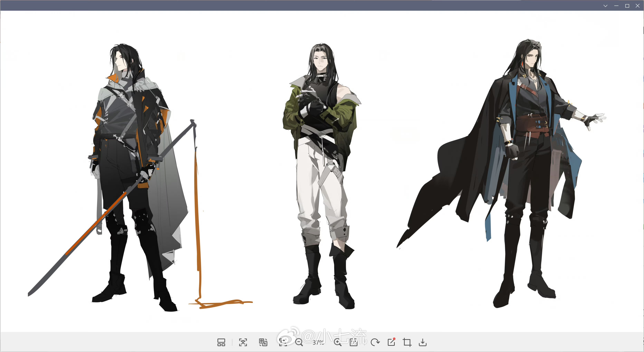644x352 pixels.
Task: Download and save the image
Action: tap(423, 342)
